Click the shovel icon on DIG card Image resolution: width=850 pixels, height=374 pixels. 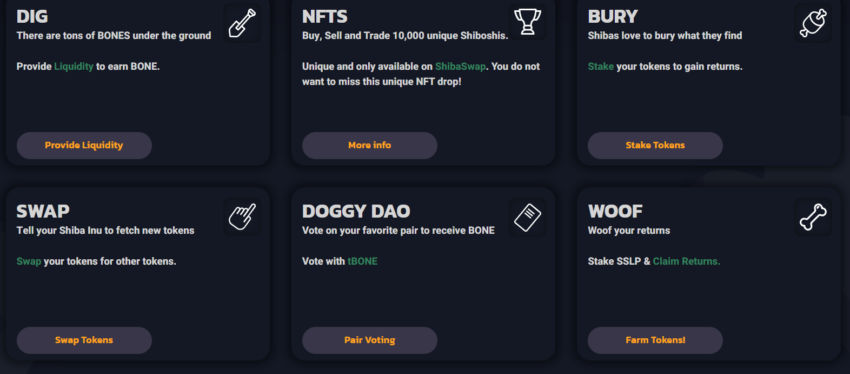pos(242,23)
